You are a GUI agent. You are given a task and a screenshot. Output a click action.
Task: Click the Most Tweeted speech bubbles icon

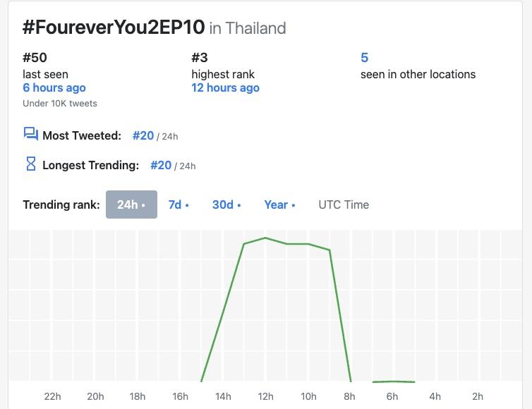(30, 134)
